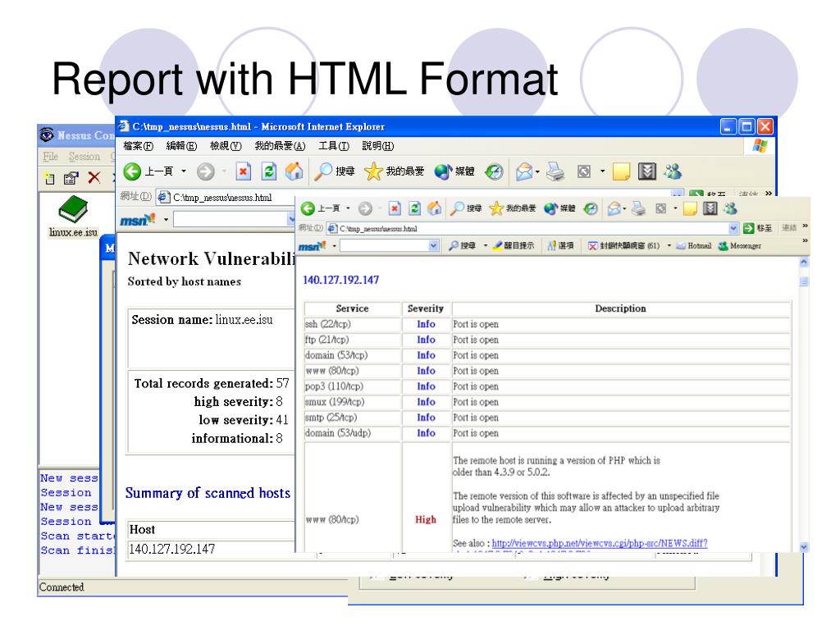Click 移至 Go button in front IE window
Image resolution: width=840 pixels, height=630 pixels.
coord(757,228)
